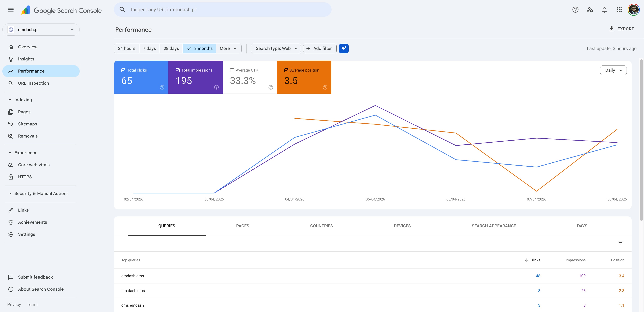Open the Daily granularity dropdown
Screen dimensions: 644x312
coord(613,70)
